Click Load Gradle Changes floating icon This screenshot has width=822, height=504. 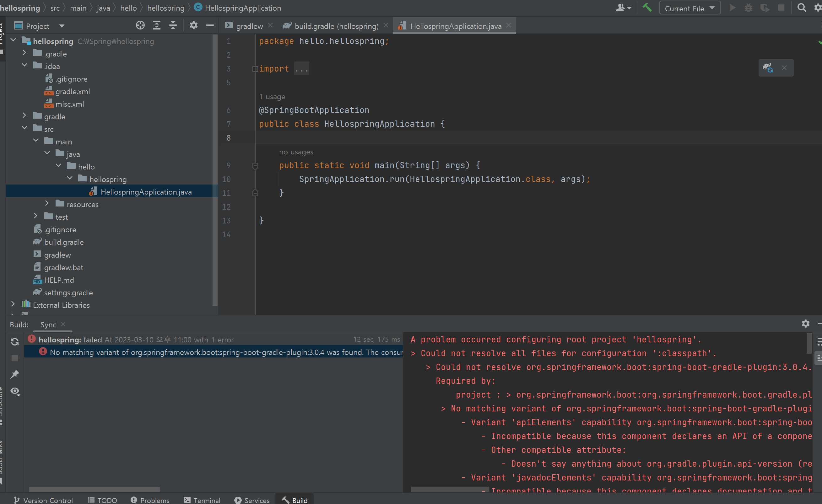point(768,68)
